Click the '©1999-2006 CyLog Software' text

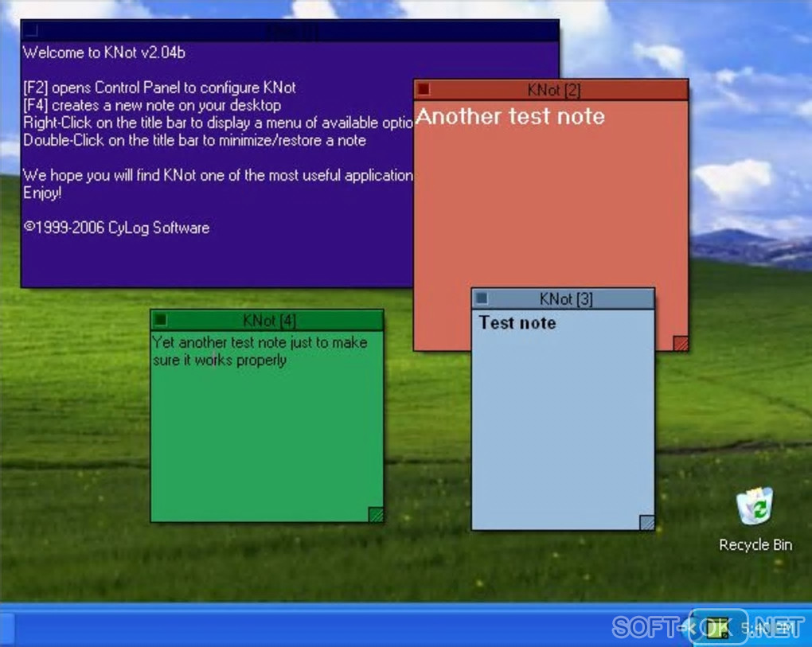[x=116, y=228]
